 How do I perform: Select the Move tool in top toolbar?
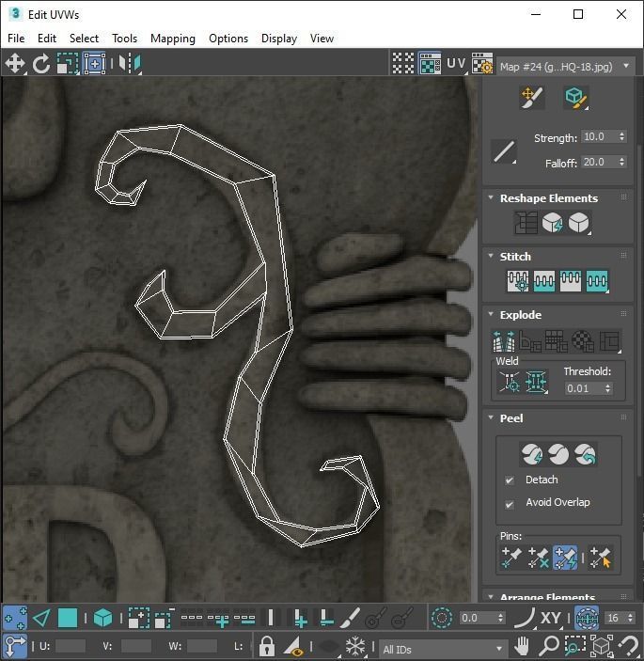coord(15,64)
